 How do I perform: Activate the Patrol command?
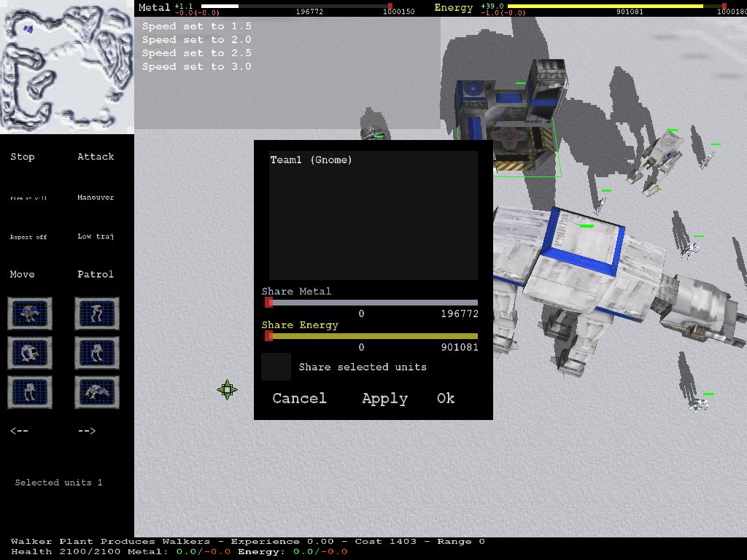pyautogui.click(x=96, y=274)
